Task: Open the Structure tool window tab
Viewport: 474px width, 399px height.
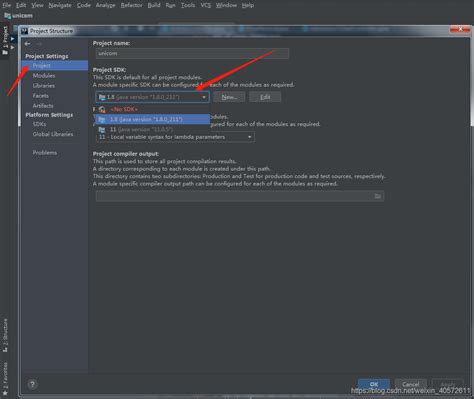Action: coord(5,335)
